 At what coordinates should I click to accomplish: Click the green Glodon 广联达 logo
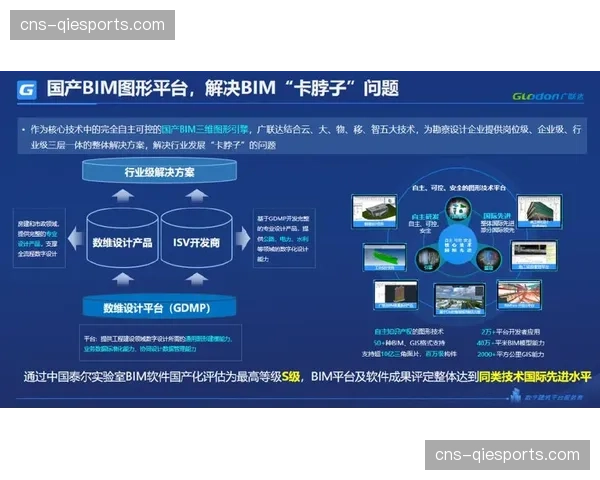[x=548, y=96]
